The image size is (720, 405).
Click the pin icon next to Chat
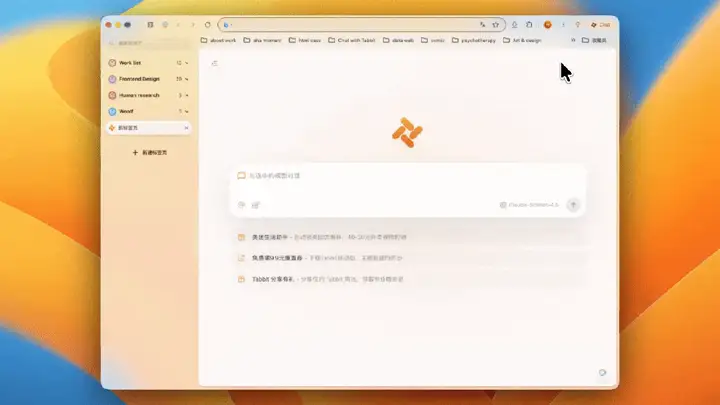point(578,25)
